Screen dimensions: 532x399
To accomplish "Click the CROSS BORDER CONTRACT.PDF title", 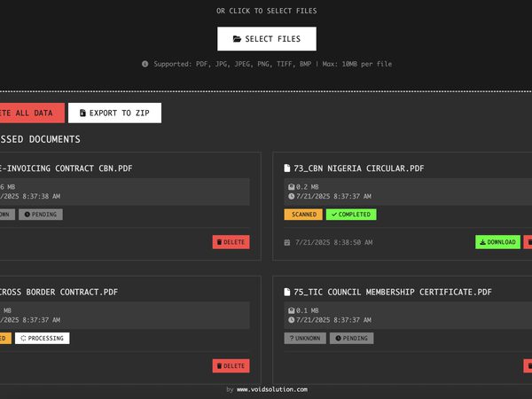I will (59, 292).
